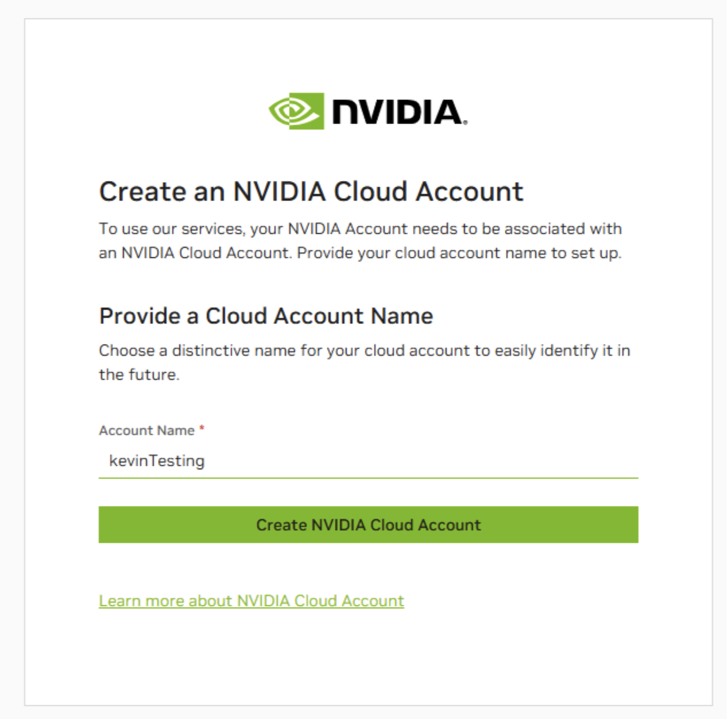
Task: Click the "an NVIDIA Cloud Account. Provide" text line
Action: coord(360,253)
